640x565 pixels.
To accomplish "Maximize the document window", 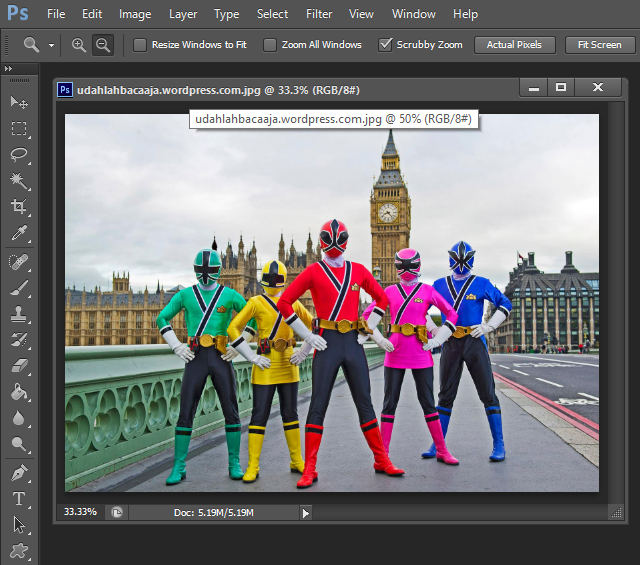I will [561, 88].
